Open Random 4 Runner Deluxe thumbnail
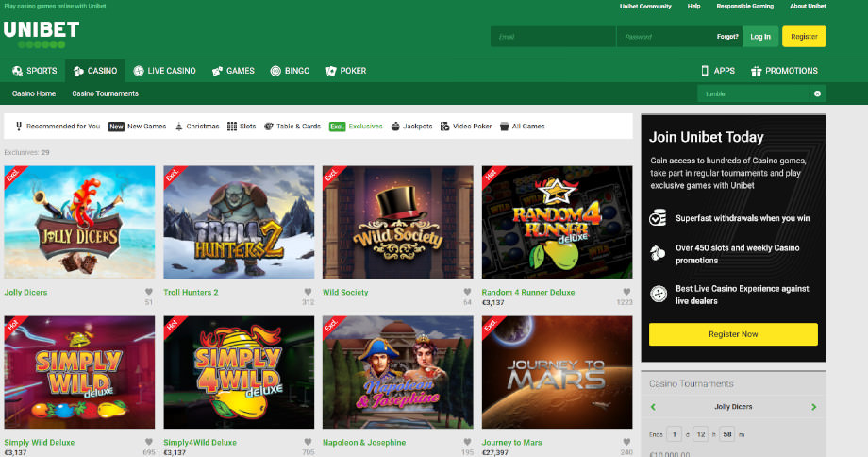This screenshot has width=868, height=457. coord(557,222)
